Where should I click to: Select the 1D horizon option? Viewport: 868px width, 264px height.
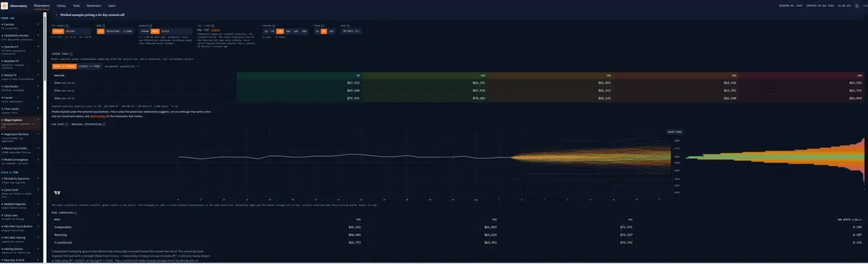tap(266, 32)
